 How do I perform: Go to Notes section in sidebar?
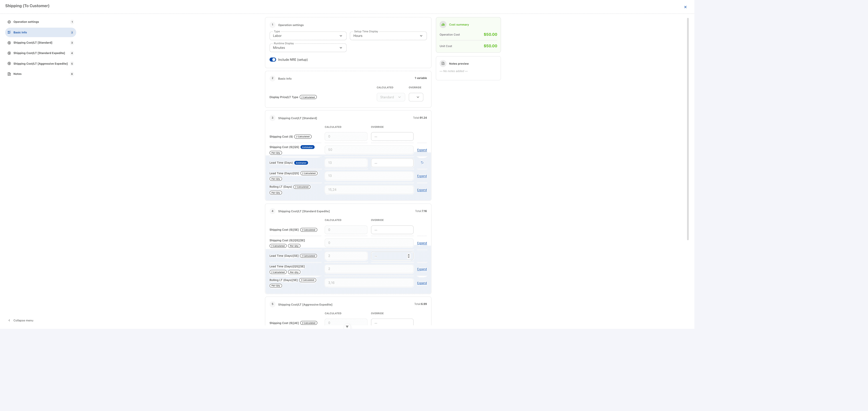pyautogui.click(x=40, y=74)
